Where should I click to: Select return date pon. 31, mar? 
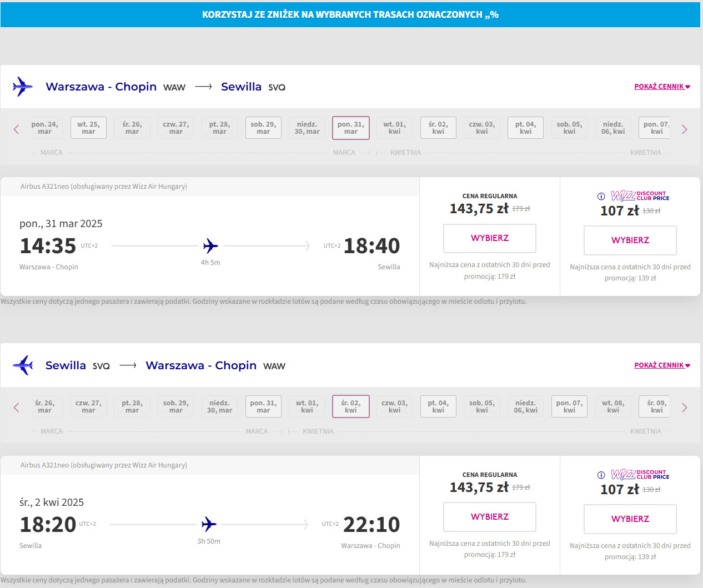[x=263, y=407]
